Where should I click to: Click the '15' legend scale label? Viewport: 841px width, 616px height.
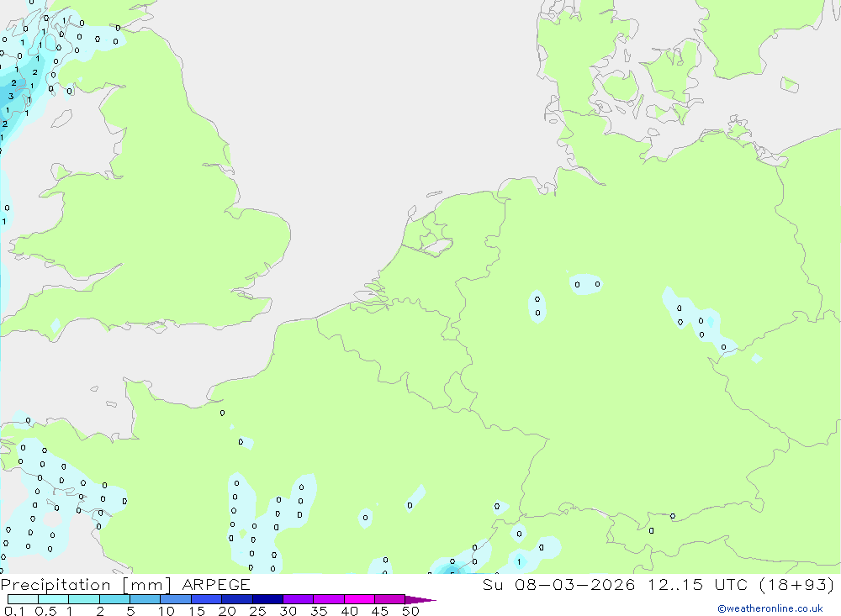tap(197, 611)
